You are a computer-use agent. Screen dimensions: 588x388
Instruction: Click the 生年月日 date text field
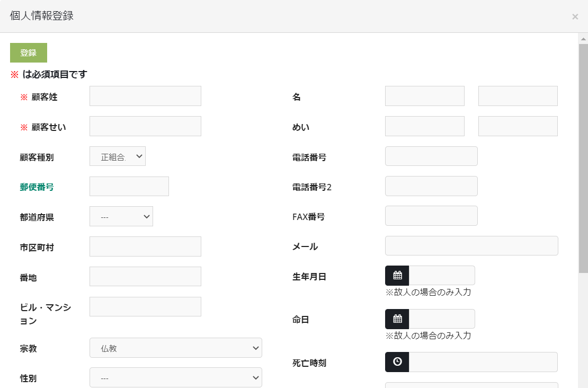pyautogui.click(x=442, y=276)
